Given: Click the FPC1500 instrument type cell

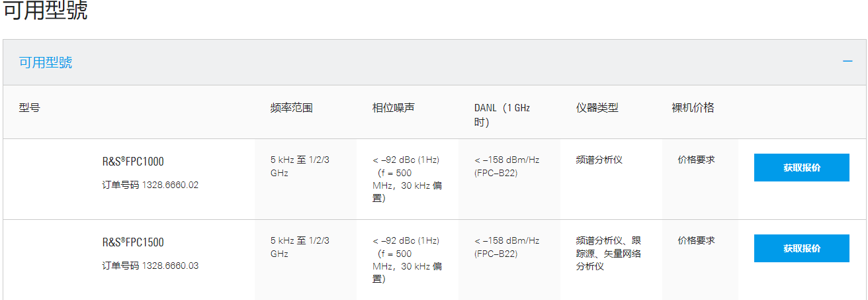Looking at the screenshot, I should [x=608, y=253].
